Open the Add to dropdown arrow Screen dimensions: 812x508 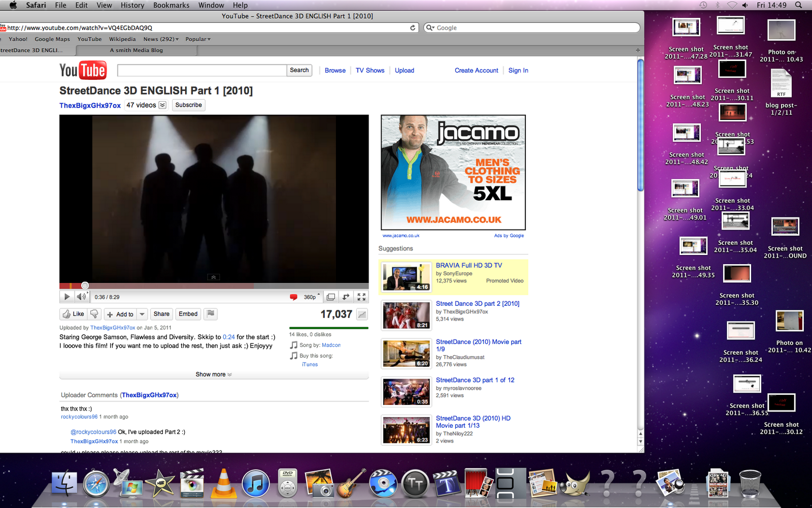coord(142,314)
